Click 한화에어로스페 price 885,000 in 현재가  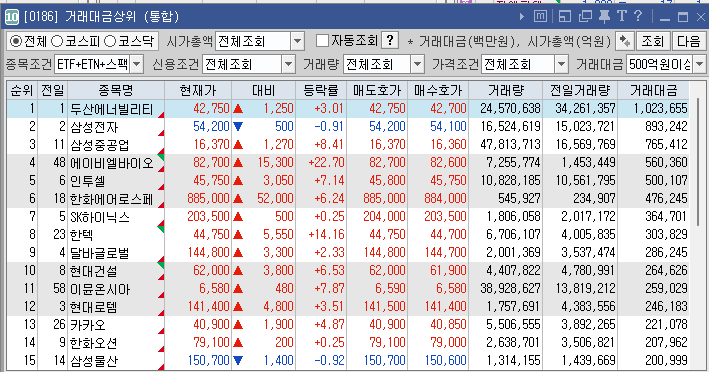(208, 198)
